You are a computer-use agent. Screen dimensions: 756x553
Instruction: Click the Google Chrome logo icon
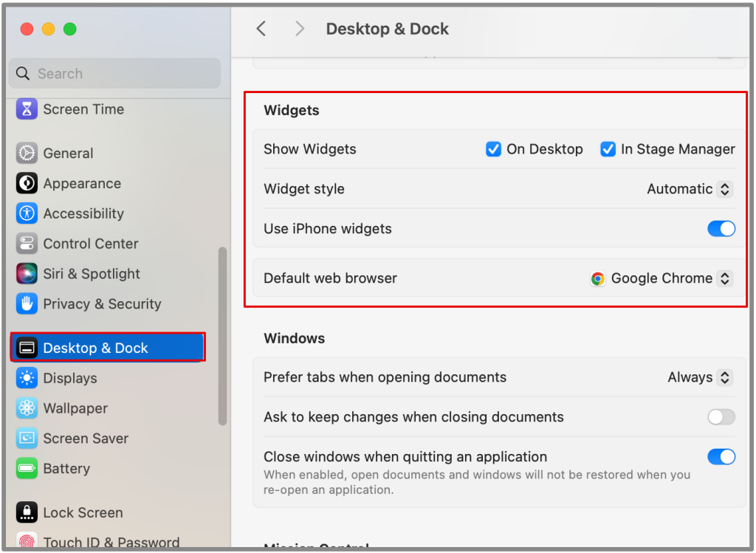pos(598,278)
